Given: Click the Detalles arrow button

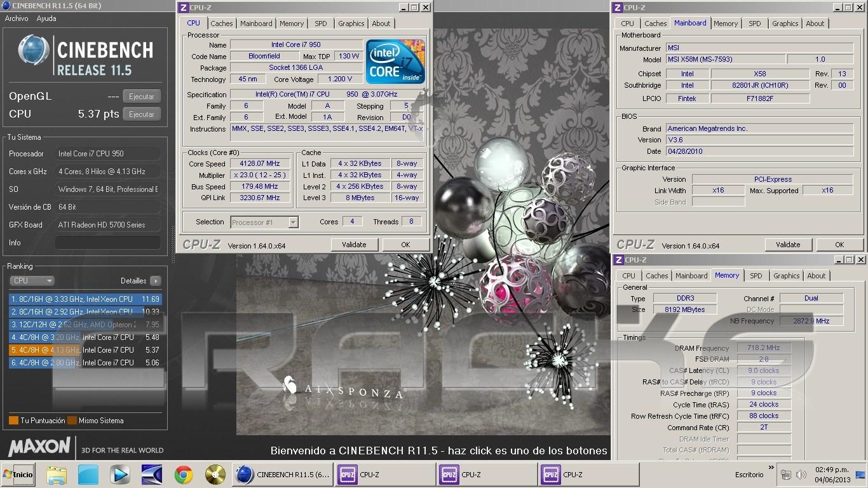Looking at the screenshot, I should click(x=155, y=280).
